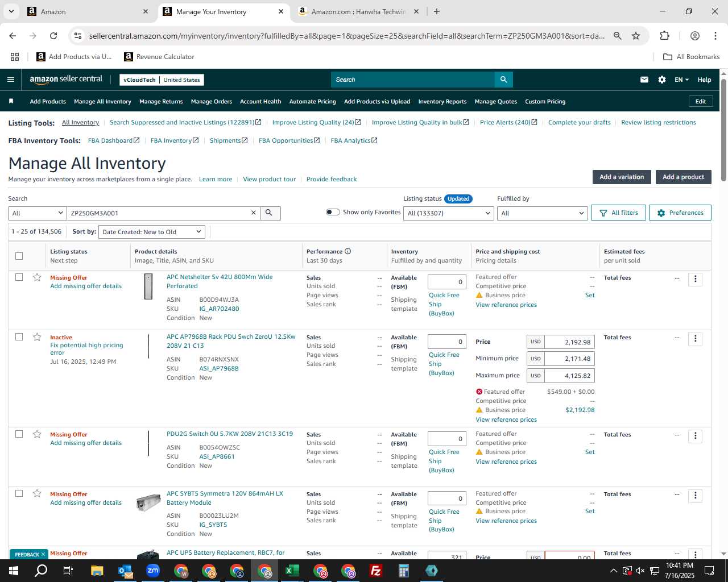Select checkbox for PDU2G Switch row
The height and width of the screenshot is (582, 728).
click(19, 434)
